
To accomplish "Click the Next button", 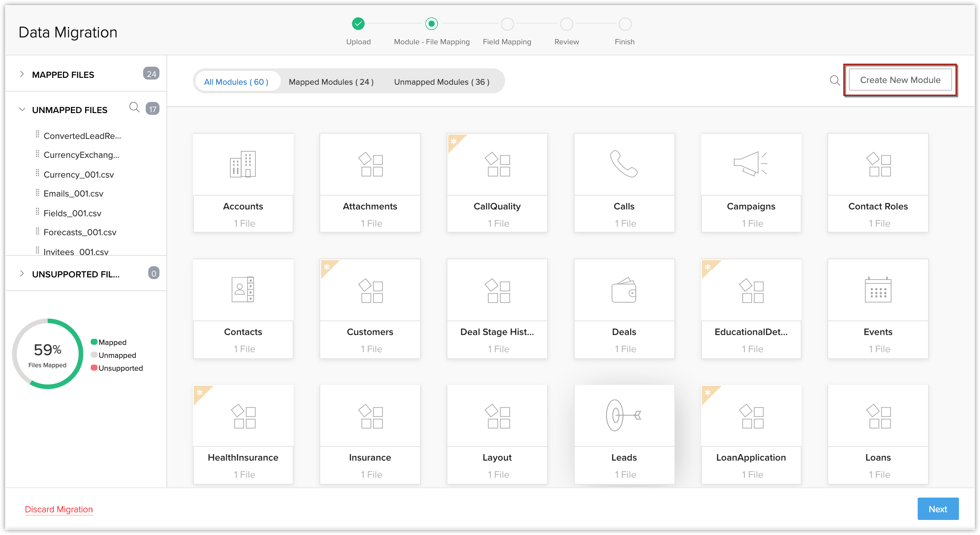I will 937,509.
